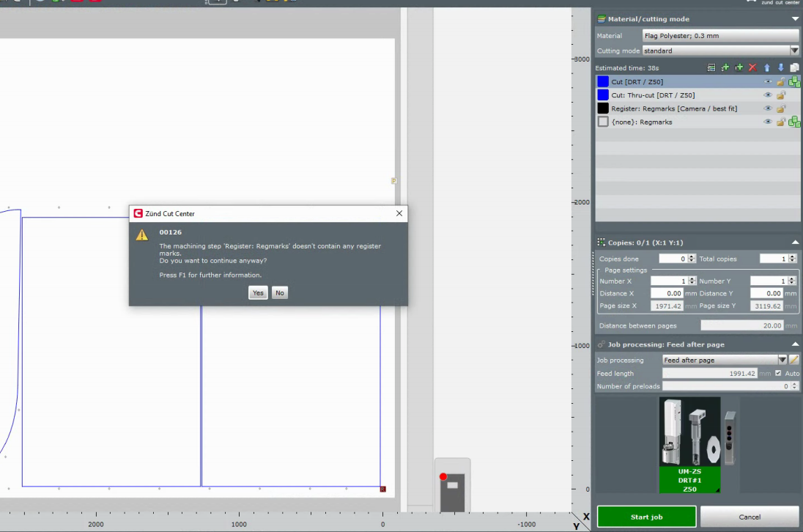
Task: Adjust the Number X stepper
Action: (692, 281)
